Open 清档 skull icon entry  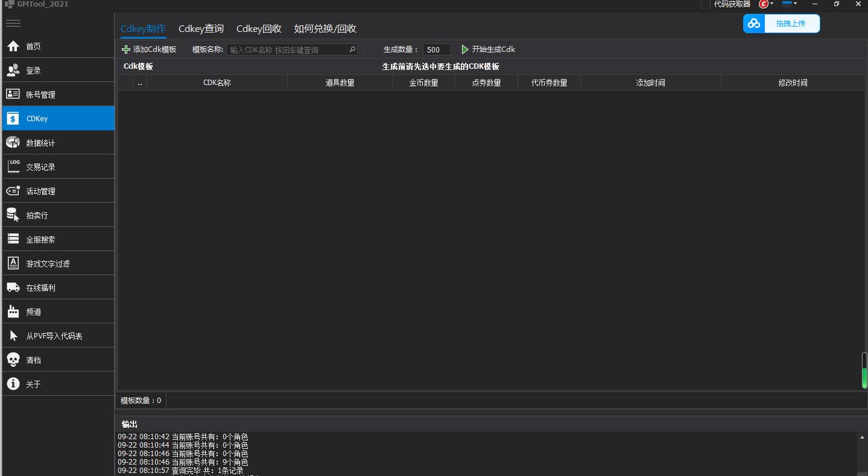pyautogui.click(x=33, y=360)
